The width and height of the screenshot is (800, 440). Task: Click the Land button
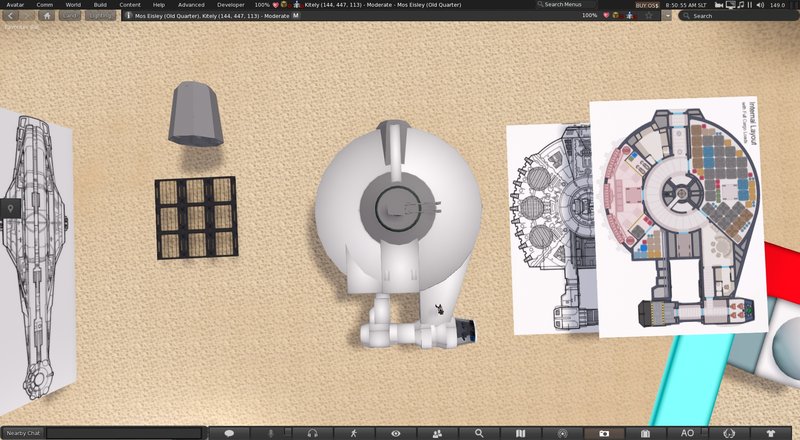(70, 16)
